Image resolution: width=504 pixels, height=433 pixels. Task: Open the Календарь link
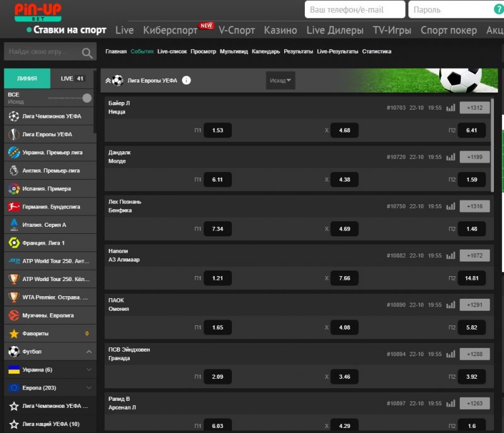click(x=266, y=52)
